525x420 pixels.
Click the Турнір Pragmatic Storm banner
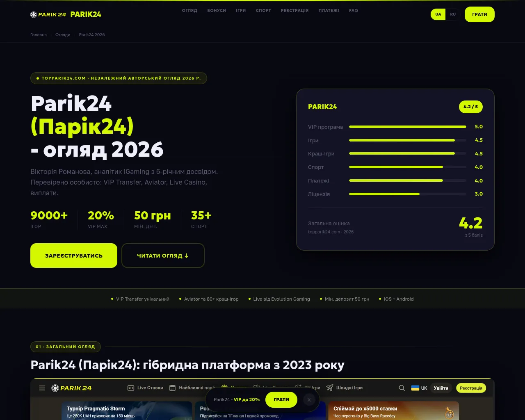pos(127,411)
